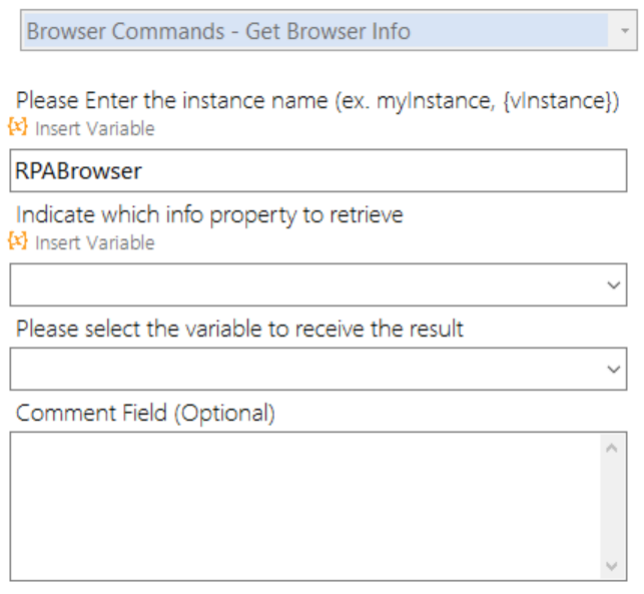
Task: Click inside the Comment Field text area
Action: [x=305, y=506]
